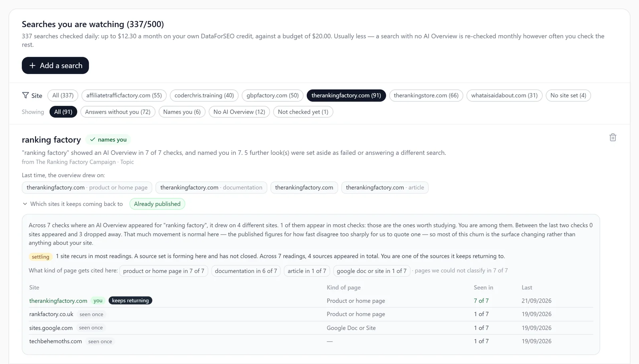Show All (91) searches
Viewport: 639px width, 364px height.
(63, 112)
